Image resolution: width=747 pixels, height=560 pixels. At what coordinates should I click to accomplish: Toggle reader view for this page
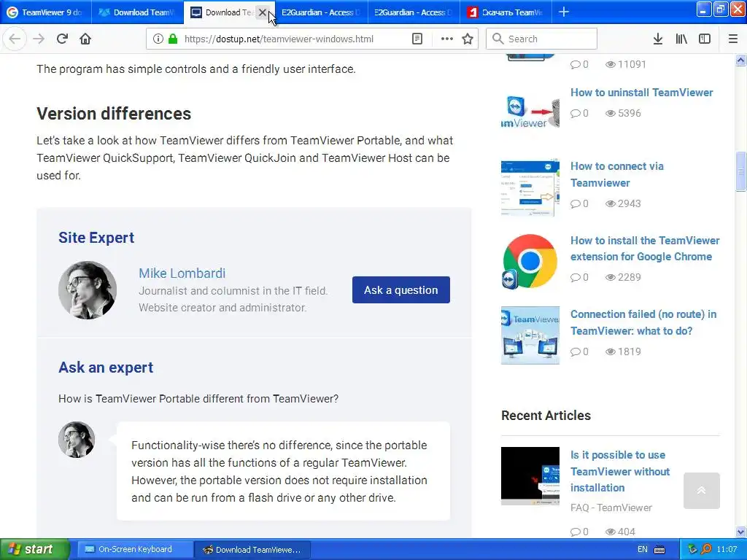pos(417,39)
